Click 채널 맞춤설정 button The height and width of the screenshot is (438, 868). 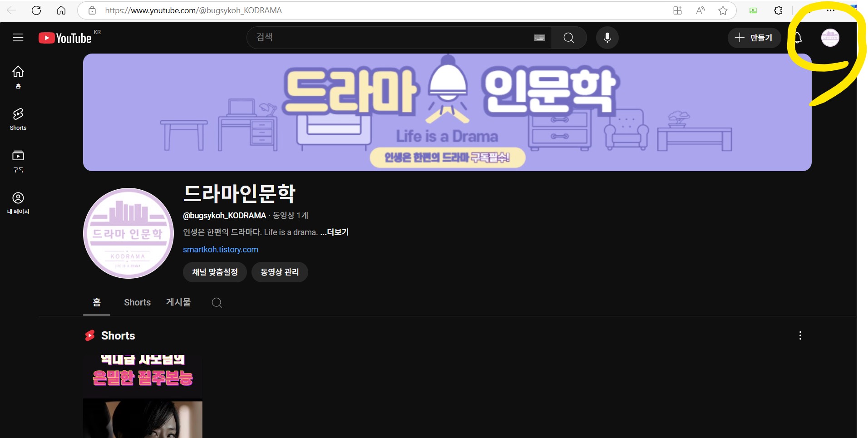click(x=215, y=272)
